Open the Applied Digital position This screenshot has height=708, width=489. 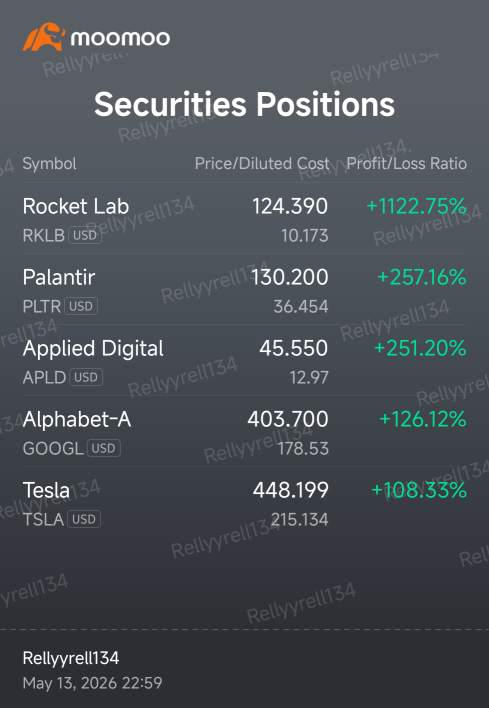click(244, 360)
